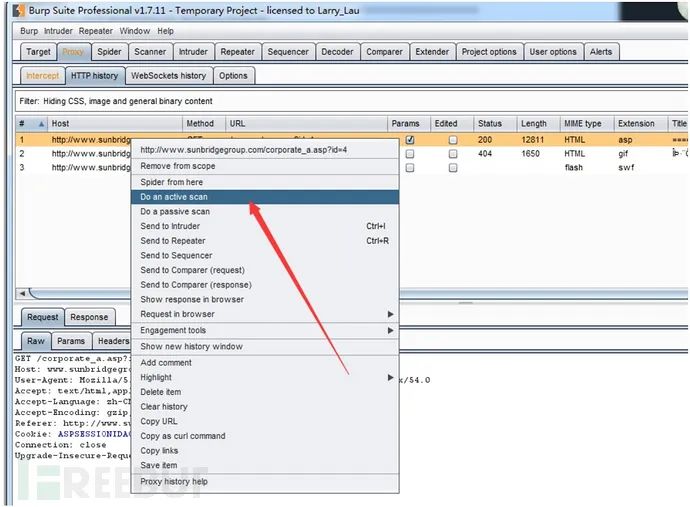Toggle the Edited checkbox in row 2
Viewport: 690px width, 507px height.
pyautogui.click(x=453, y=154)
